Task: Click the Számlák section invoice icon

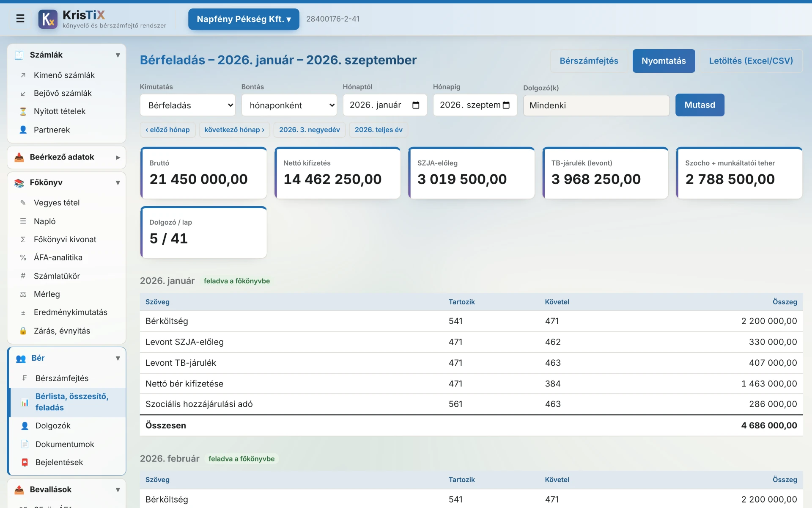Action: (x=19, y=55)
